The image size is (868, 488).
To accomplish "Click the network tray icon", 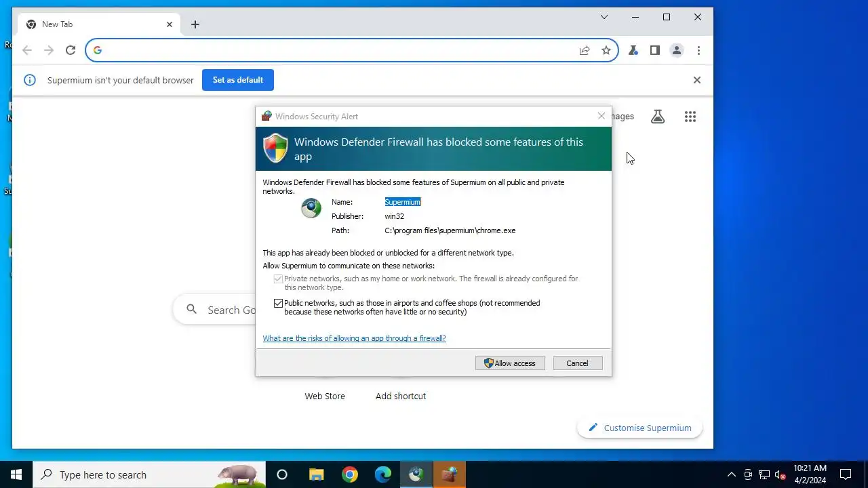I will pyautogui.click(x=764, y=474).
